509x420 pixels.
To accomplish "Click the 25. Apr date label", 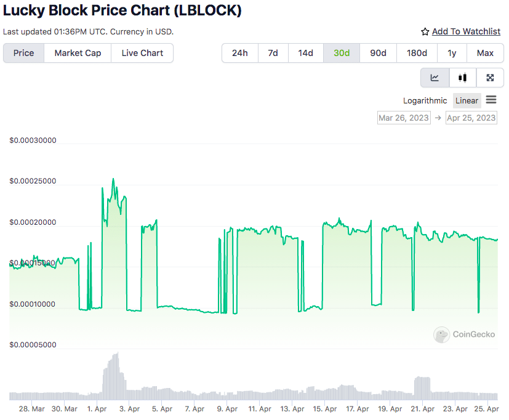I will pyautogui.click(x=486, y=409).
